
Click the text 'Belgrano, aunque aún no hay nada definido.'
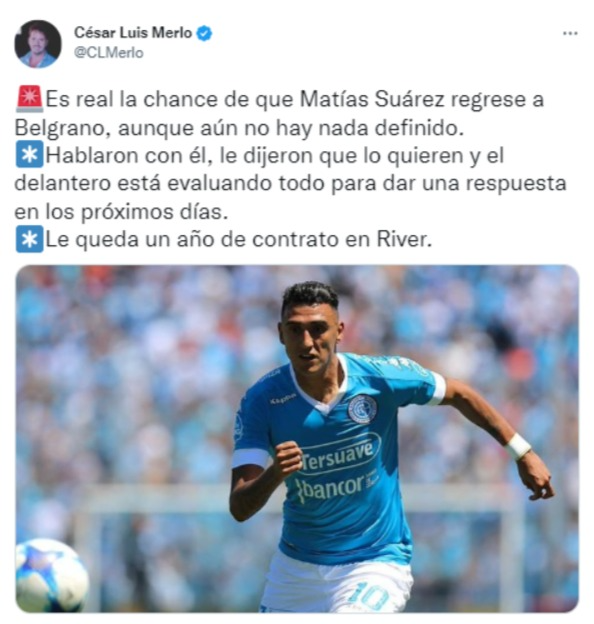coord(240,128)
